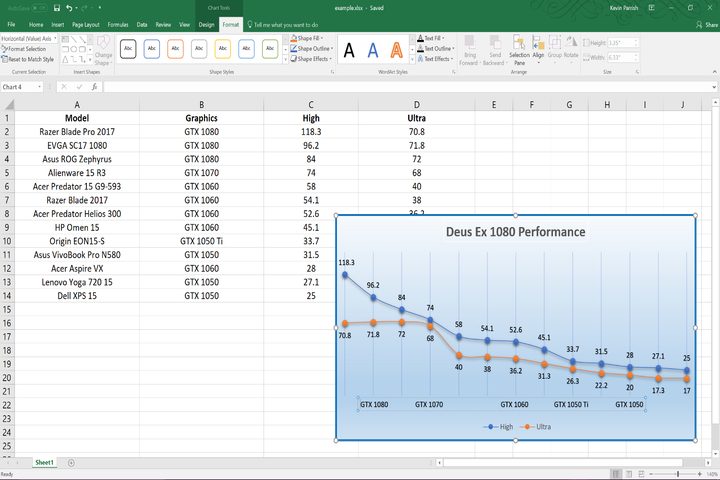The height and width of the screenshot is (480, 720).
Task: Click the Sheet1 tab
Action: (x=45, y=463)
